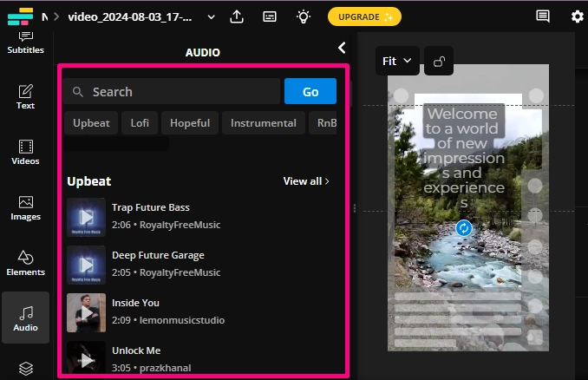
Task: Switch to the Subtitles tab
Action: [26, 41]
